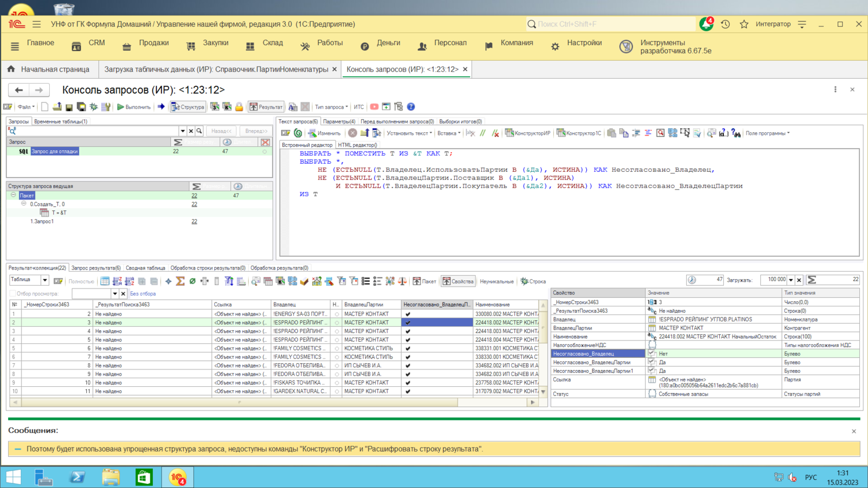Click the padlock icon in the console toolbar
Screen dimensions: 868x488
[x=239, y=107]
